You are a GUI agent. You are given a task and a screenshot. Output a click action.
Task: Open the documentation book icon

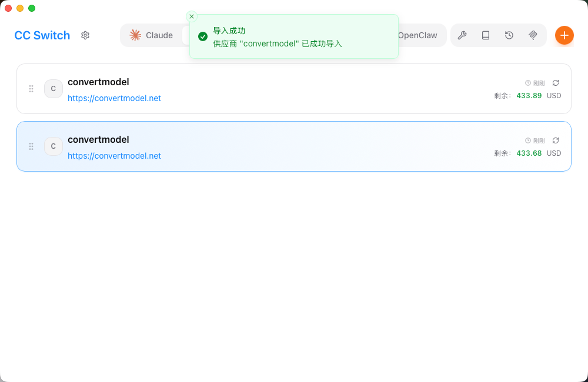[486, 35]
